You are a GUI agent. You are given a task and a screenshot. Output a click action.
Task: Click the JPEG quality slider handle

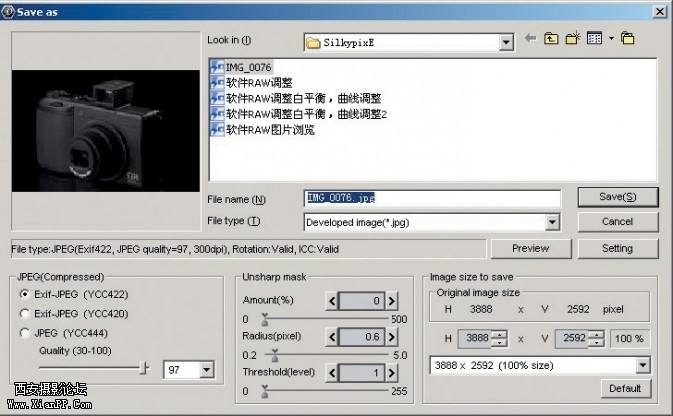(x=144, y=369)
